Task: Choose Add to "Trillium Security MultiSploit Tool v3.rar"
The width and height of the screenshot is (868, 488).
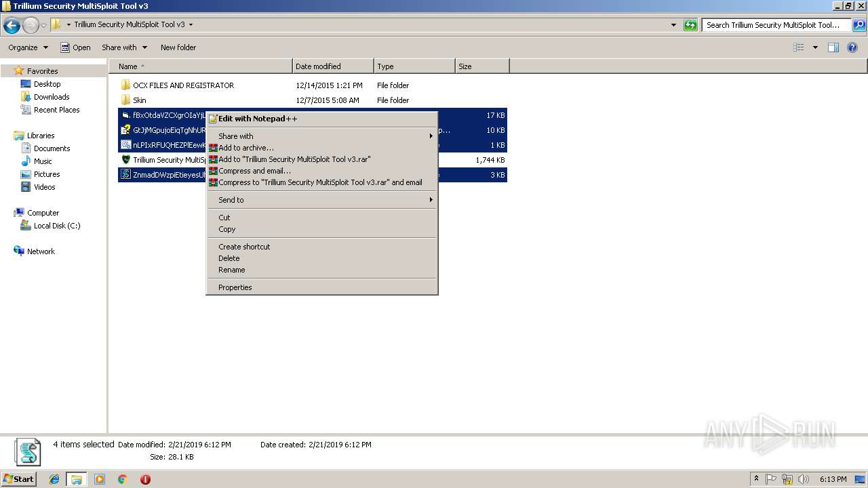Action: [x=322, y=159]
